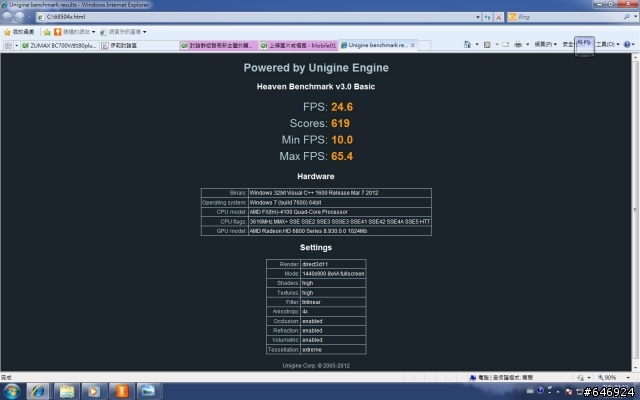
Task: Open the search provider dropdown arrow
Action: point(636,17)
